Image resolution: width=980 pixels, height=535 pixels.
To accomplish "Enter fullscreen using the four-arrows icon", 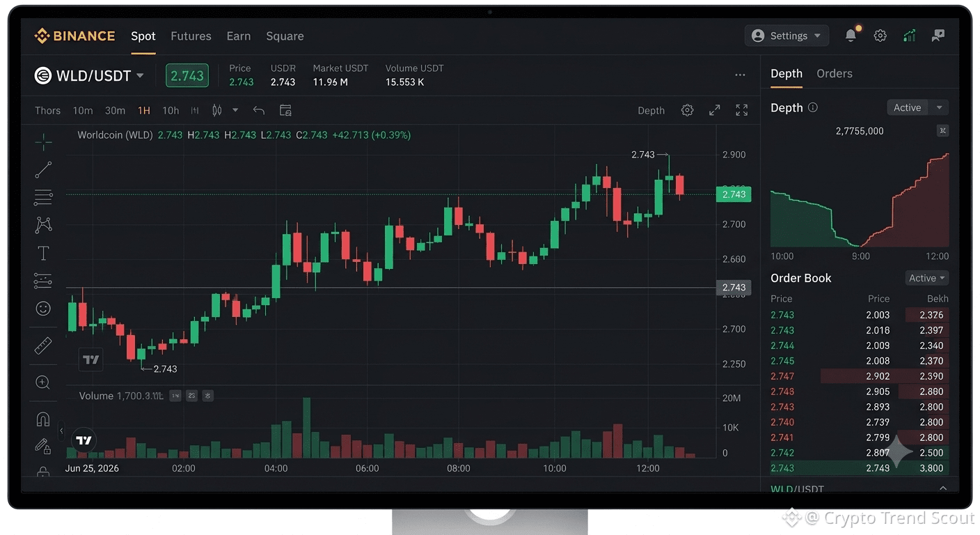I will coord(742,110).
